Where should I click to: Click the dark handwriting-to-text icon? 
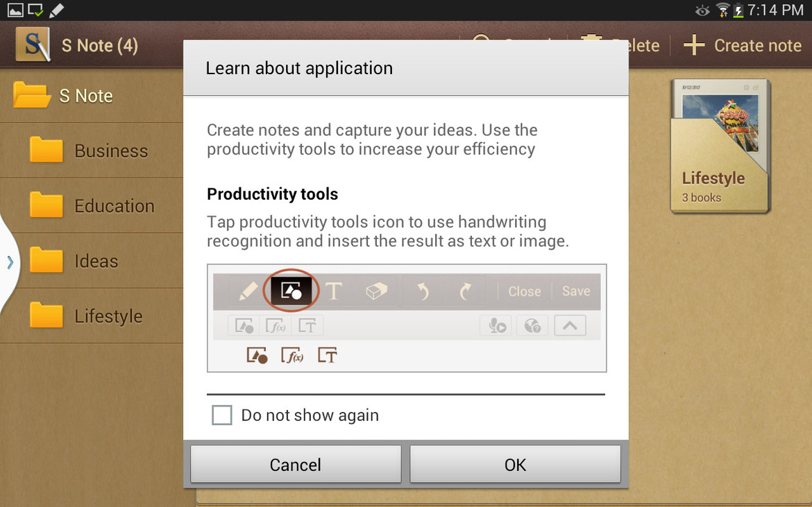point(328,355)
